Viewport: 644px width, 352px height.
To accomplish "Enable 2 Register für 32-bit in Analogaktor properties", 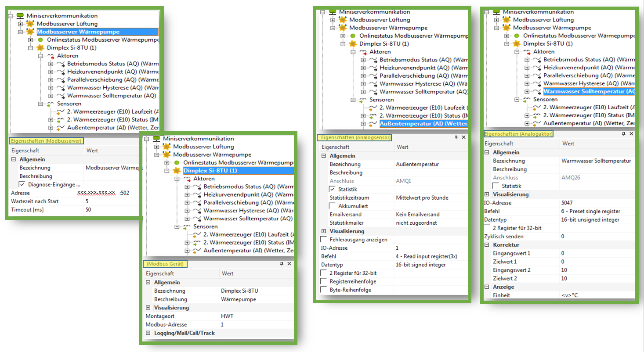I will click(x=487, y=228).
